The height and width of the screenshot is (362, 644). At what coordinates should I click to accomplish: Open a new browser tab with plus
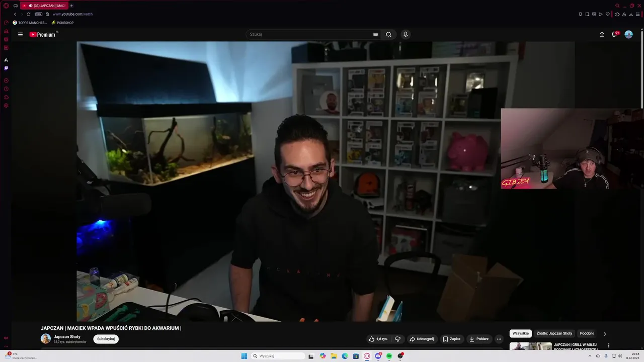pyautogui.click(x=71, y=6)
